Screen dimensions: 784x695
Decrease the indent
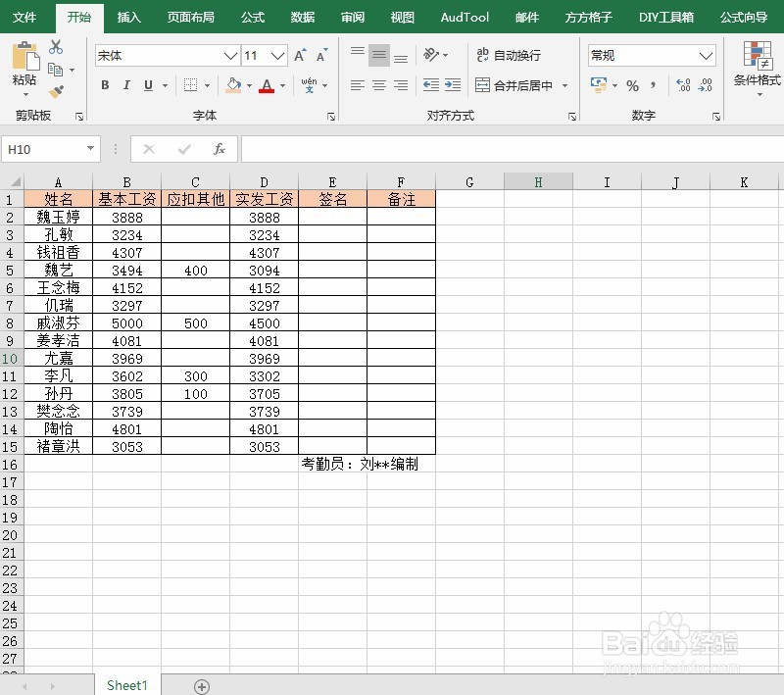pos(431,85)
